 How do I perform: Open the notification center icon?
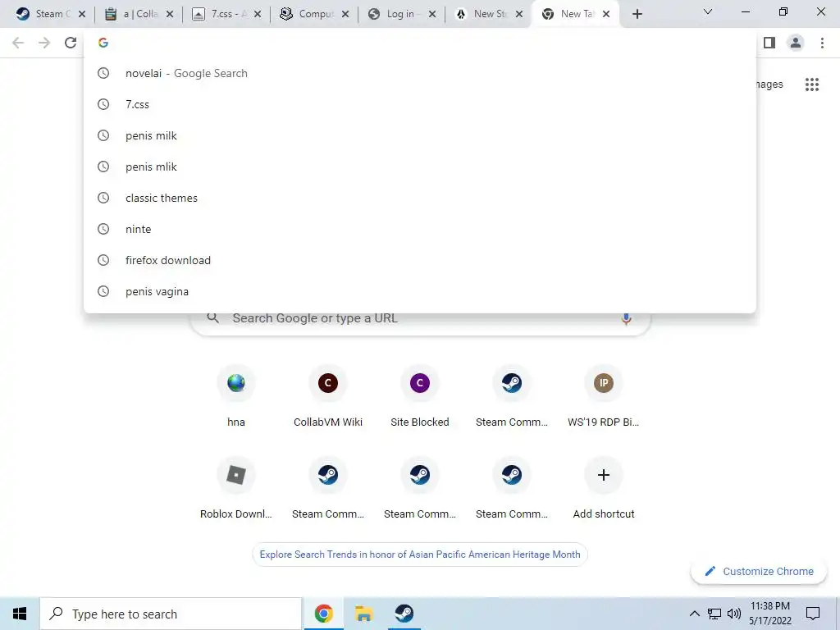click(x=813, y=614)
